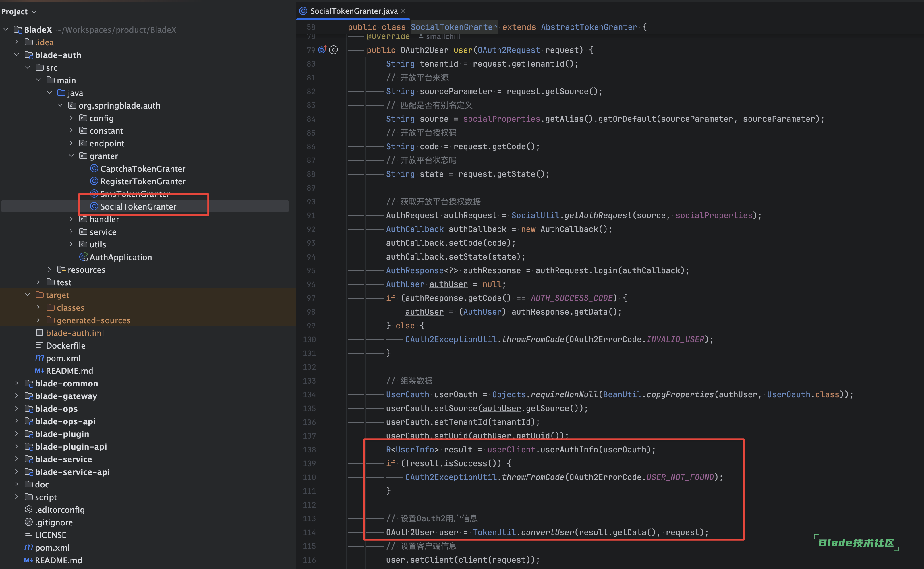Collapse the src folder
Viewport: 924px width, 569px height.
click(28, 67)
